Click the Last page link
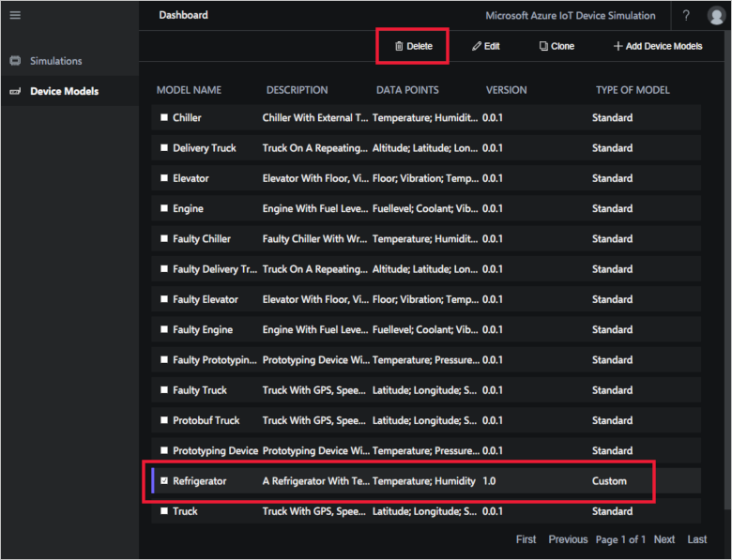Image resolution: width=732 pixels, height=560 pixels. coord(697,539)
